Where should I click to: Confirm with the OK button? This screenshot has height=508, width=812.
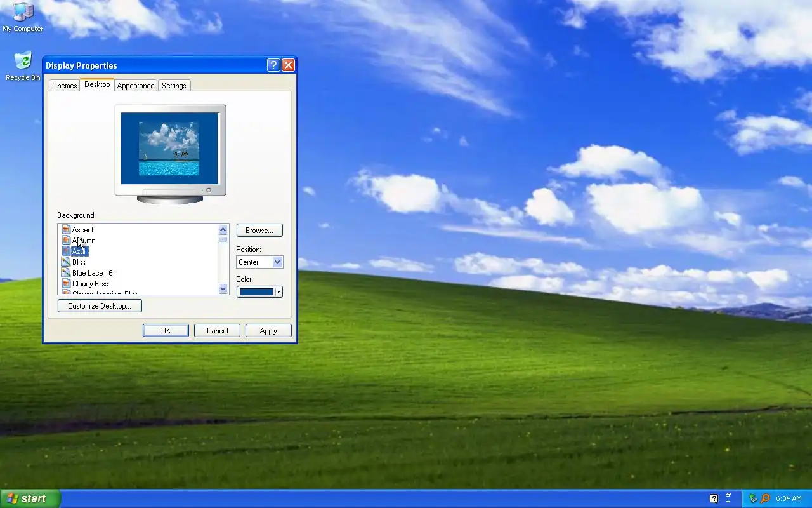tap(166, 331)
